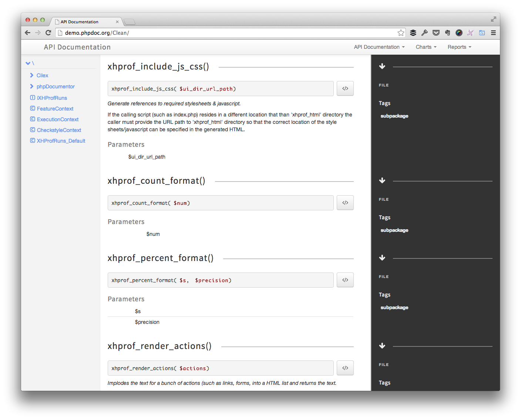Click the forward navigation arrow
The image size is (521, 420).
pyautogui.click(x=38, y=33)
